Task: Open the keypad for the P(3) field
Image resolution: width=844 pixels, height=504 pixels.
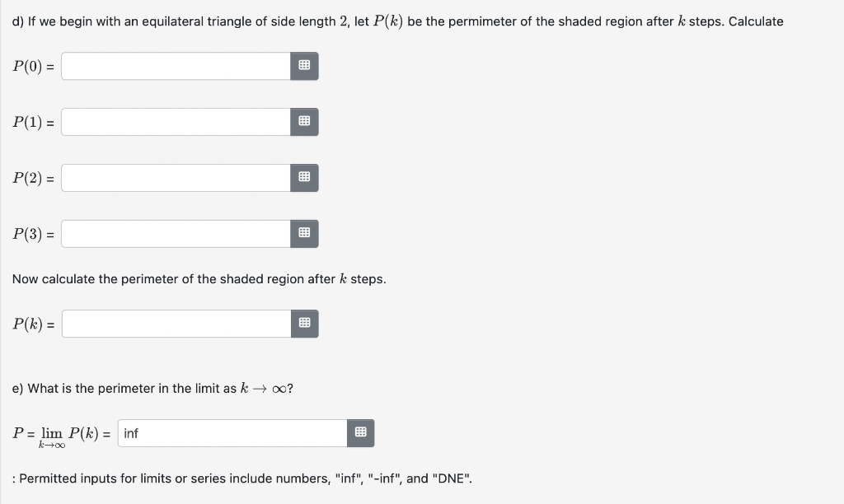Action: click(x=304, y=233)
